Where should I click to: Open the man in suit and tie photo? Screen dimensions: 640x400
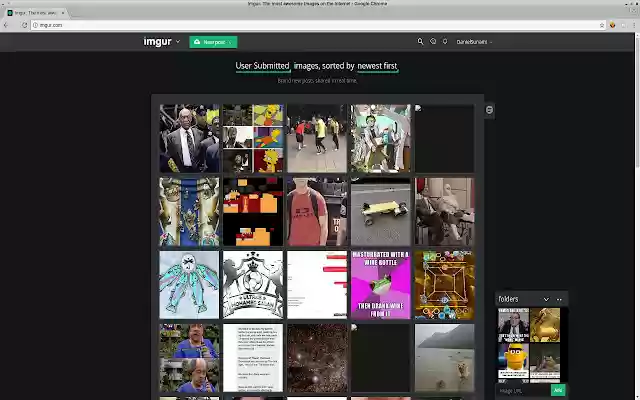coord(189,138)
